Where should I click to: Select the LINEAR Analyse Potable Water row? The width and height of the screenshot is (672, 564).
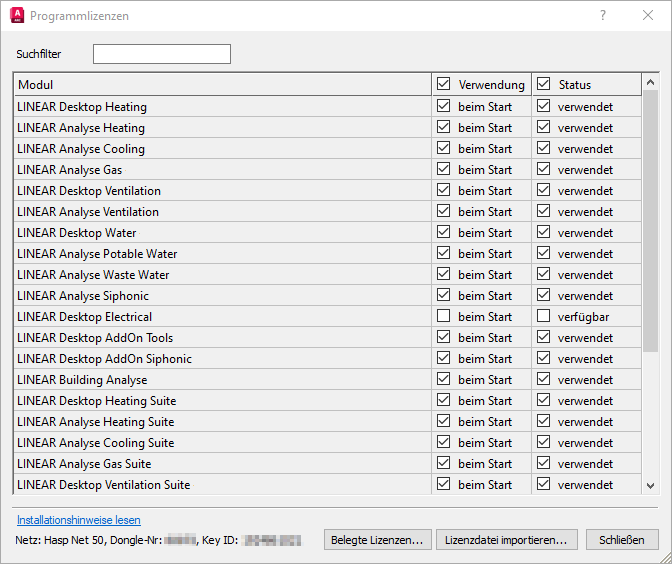(328, 253)
